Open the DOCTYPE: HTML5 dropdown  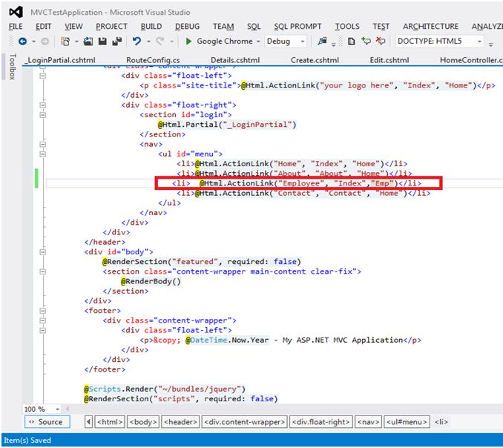coord(480,42)
